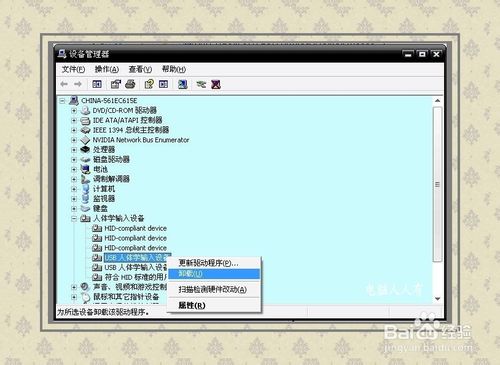Click the Uninstall device icon with red X
The image size is (500, 365).
point(216,84)
